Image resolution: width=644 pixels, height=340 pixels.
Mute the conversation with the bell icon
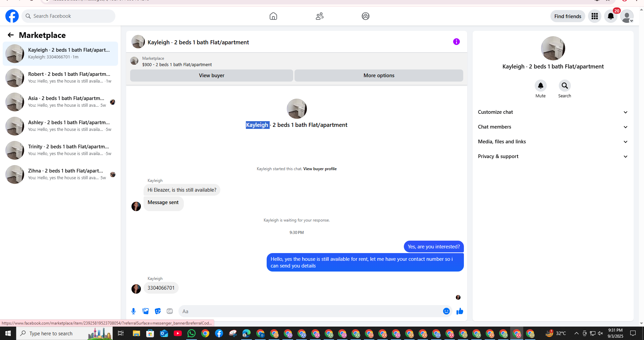pos(541,86)
